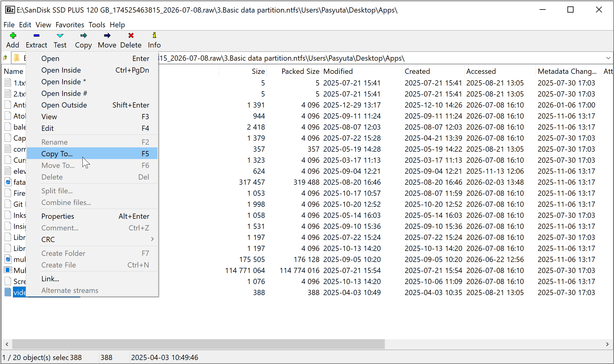This screenshot has width=614, height=364.
Task: Choose View F3 in the context menu
Action: point(92,116)
